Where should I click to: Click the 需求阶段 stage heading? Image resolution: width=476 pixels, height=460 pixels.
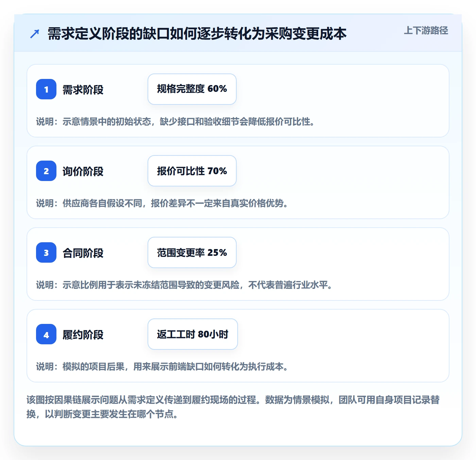point(83,90)
